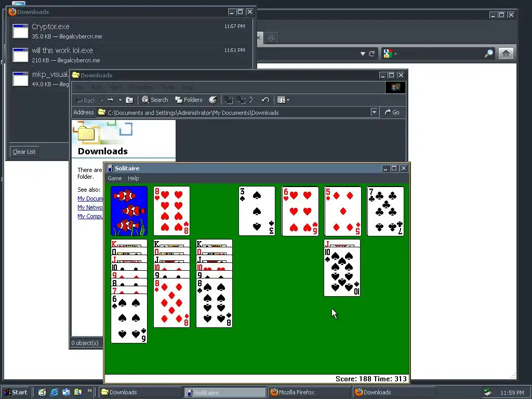Screen dimensions: 532x399
Task: Open the My Network link in Explorer
Action: pyautogui.click(x=90, y=207)
